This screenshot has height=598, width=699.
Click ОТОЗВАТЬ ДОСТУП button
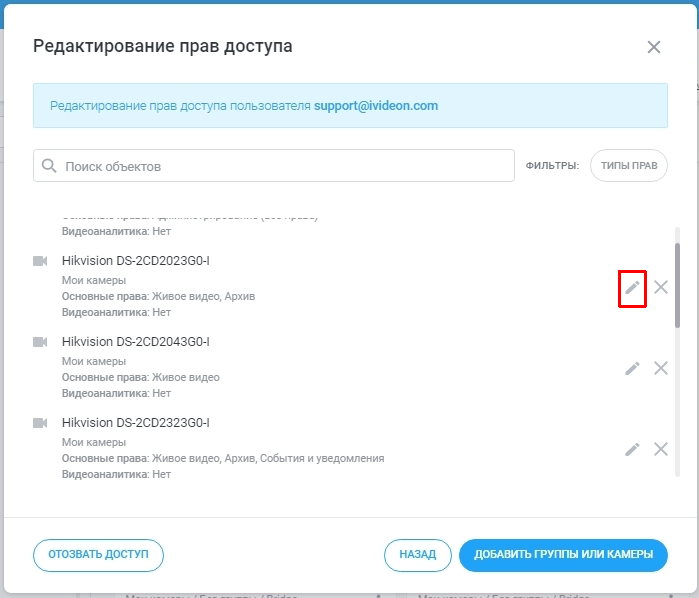tap(98, 555)
